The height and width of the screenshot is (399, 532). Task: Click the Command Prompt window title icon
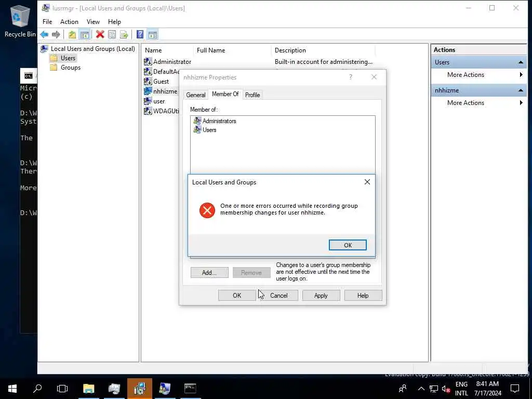29,76
